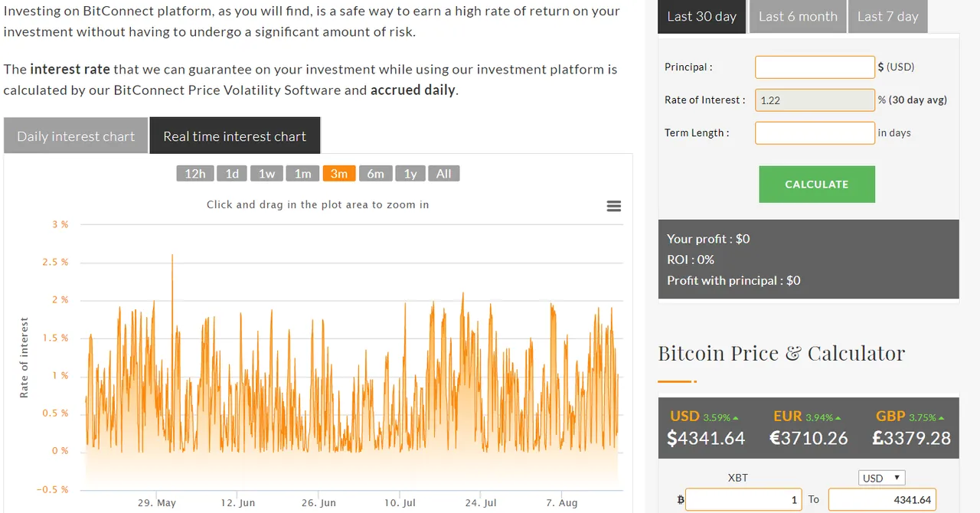Click the '$ (USD)' principal unit label
Image resolution: width=980 pixels, height=513 pixels.
coord(896,67)
